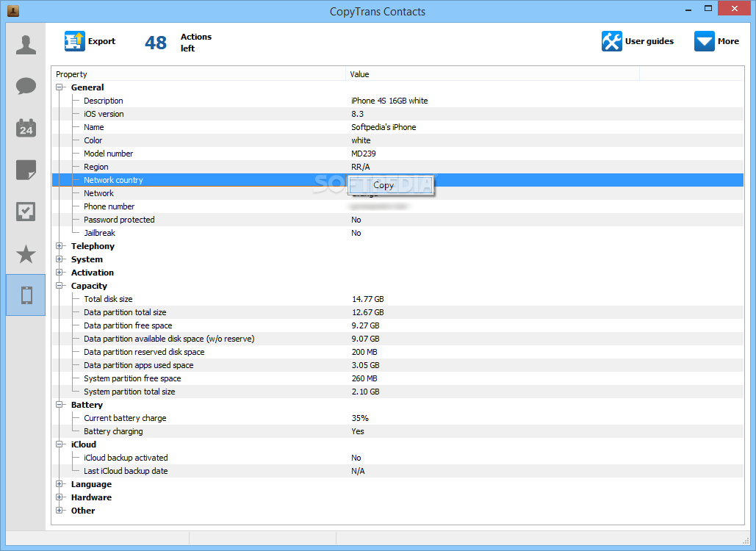Select Last iCloud backup date row
756x551 pixels.
click(397, 471)
